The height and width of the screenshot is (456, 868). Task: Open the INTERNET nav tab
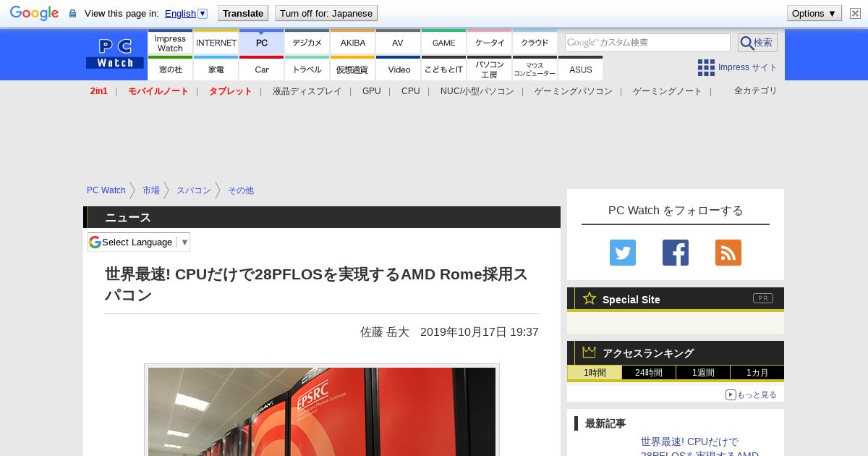pyautogui.click(x=216, y=42)
